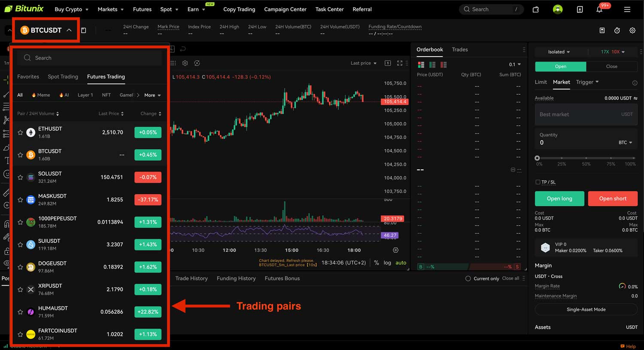Open the Futures Trading tab in pair list

106,77
